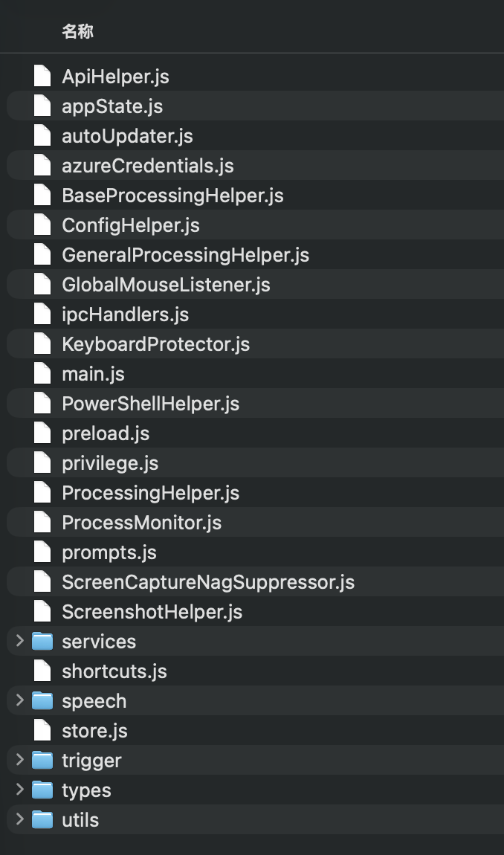Click the speech folder icon
Screen dimensions: 504x855
[42, 701]
